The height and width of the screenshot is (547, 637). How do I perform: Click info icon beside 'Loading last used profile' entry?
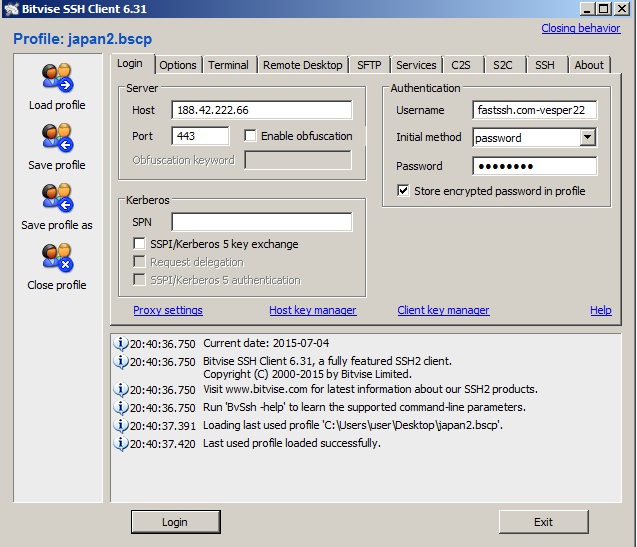pos(121,425)
